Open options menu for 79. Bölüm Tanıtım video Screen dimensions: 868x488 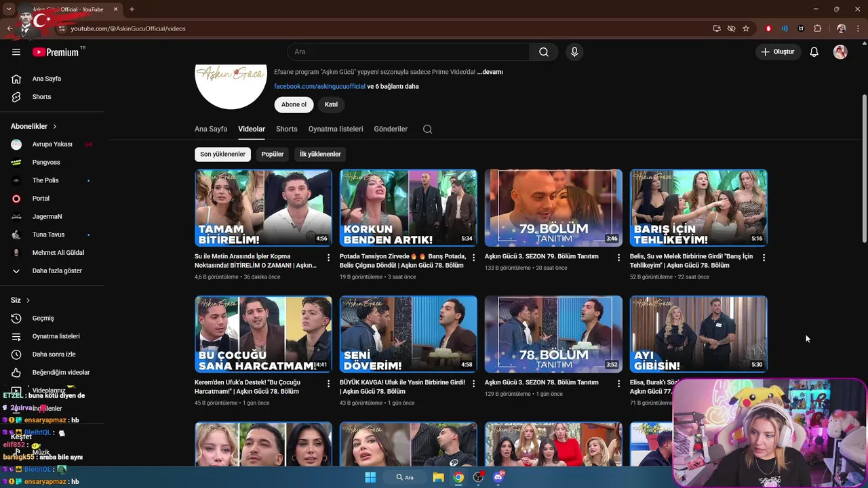coord(619,258)
